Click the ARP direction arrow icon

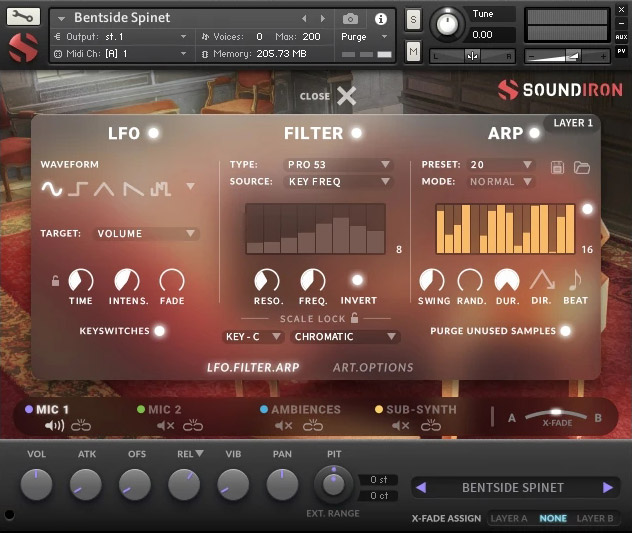(542, 280)
